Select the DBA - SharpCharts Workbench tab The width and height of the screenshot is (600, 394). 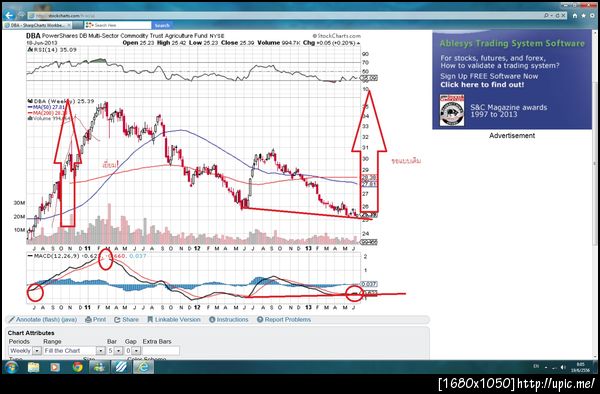pos(37,25)
